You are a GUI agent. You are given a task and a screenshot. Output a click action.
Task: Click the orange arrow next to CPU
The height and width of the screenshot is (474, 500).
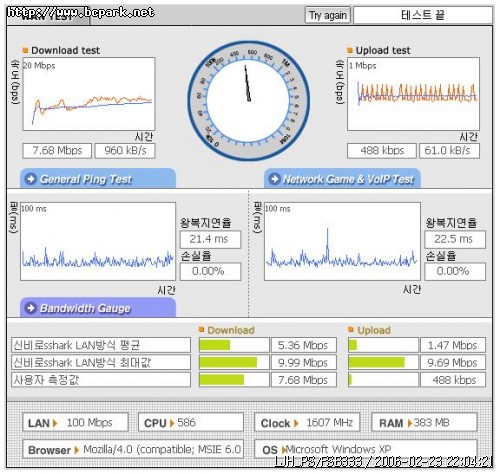click(x=172, y=423)
